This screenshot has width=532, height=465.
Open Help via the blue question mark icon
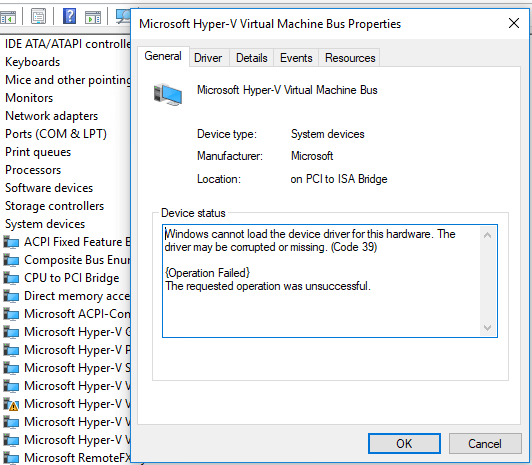(x=69, y=16)
